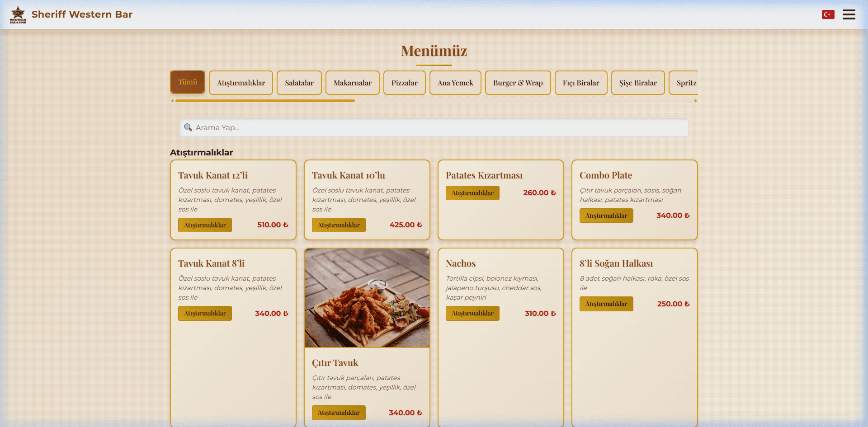This screenshot has height=427, width=868.
Task: Click in the Arama Yap search field
Action: pyautogui.click(x=434, y=128)
